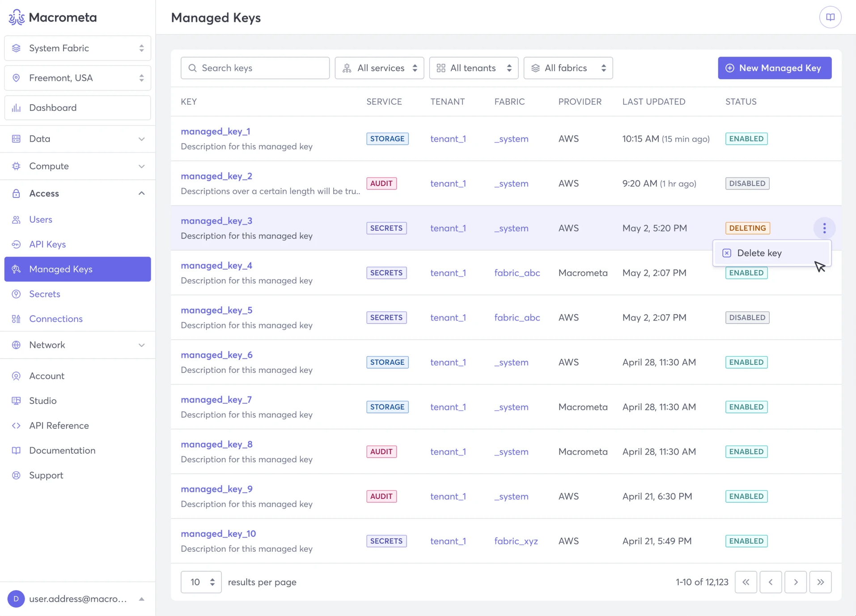This screenshot has width=856, height=616.
Task: Click the Documentation book icon in sidebar
Action: [x=17, y=450]
